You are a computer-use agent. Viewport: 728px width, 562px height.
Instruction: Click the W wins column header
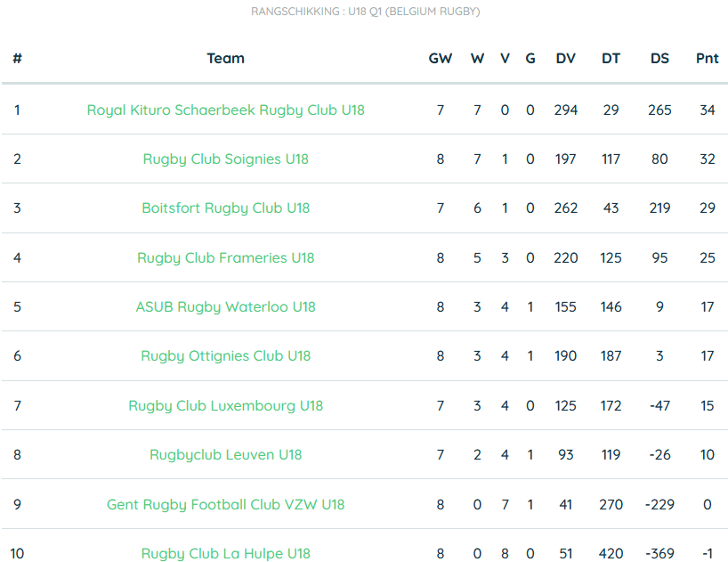pos(477,58)
